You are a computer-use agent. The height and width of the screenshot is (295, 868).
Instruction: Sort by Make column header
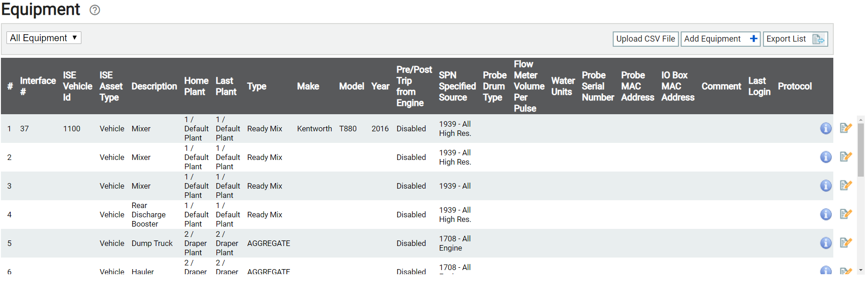[x=308, y=86]
